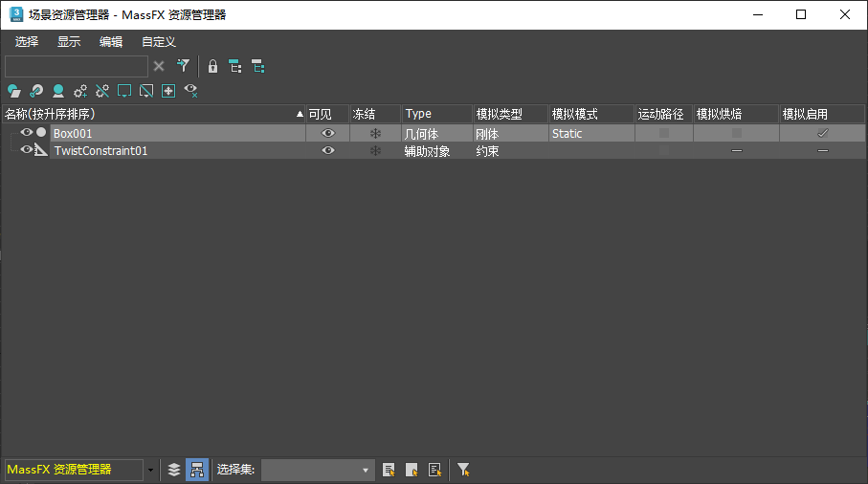Image resolution: width=868 pixels, height=484 pixels.
Task: Sort by the 模拟烘焙 column header
Action: pos(737,114)
